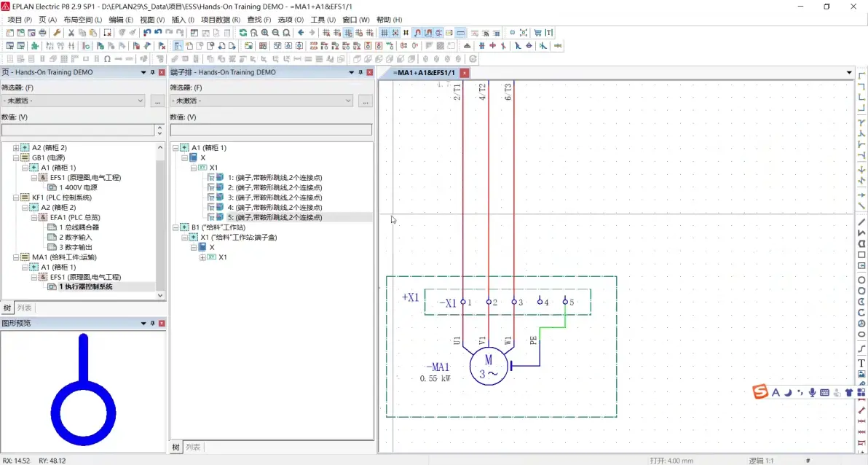Toggle the Grid B size button
This screenshot has height=465, width=868.
coord(337,33)
